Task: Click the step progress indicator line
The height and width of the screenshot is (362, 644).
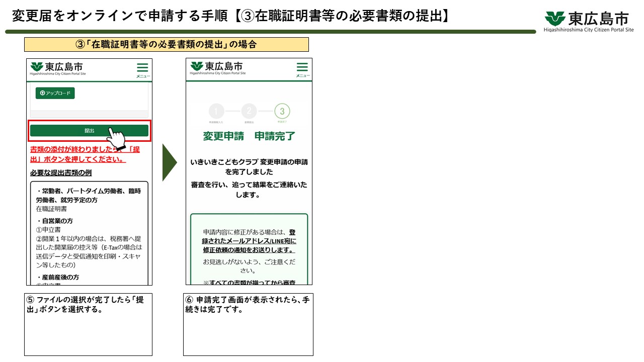Action: click(249, 112)
